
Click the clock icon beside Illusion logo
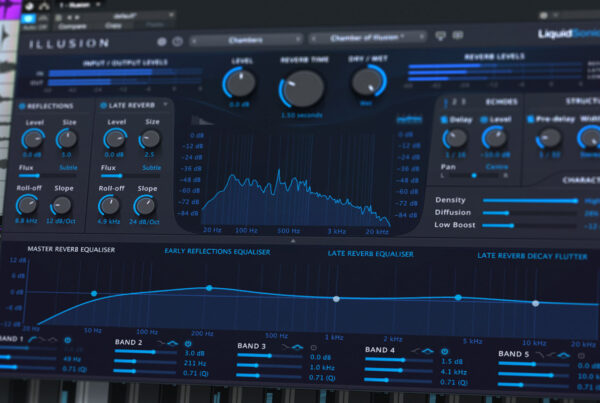[177, 41]
